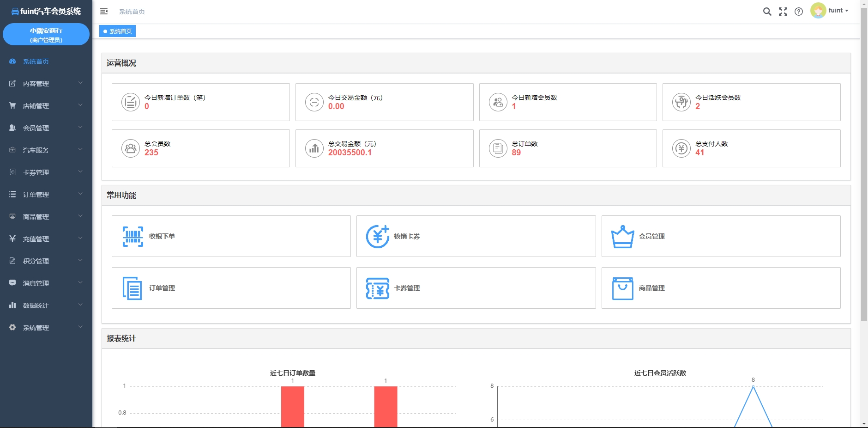Viewport: 868px width, 428px height.
Task: Click the search magnifier icon in header
Action: [767, 12]
